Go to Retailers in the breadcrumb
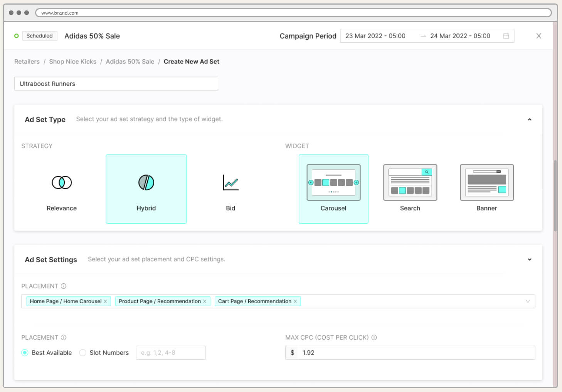Viewport: 562px width, 392px height. 27,62
